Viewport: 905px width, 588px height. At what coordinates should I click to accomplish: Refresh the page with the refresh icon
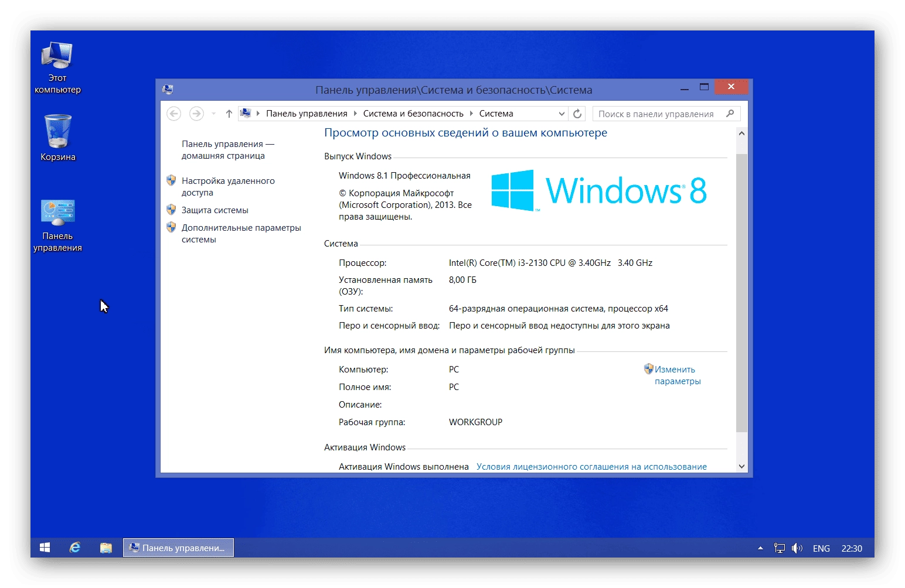point(577,114)
